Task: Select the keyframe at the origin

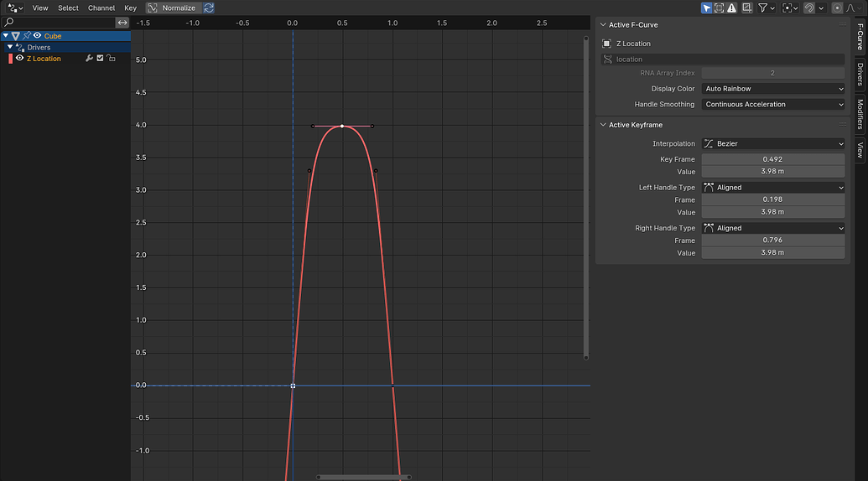Action: [293, 386]
